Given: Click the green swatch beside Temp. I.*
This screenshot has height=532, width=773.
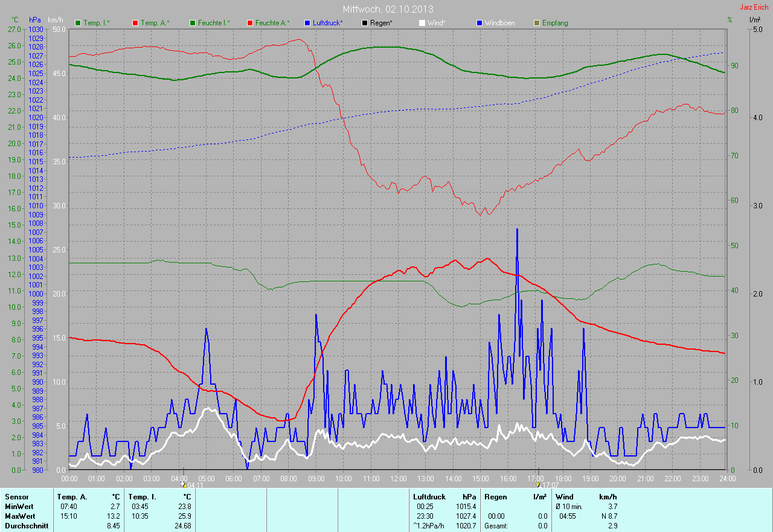Looking at the screenshot, I should tap(78, 23).
